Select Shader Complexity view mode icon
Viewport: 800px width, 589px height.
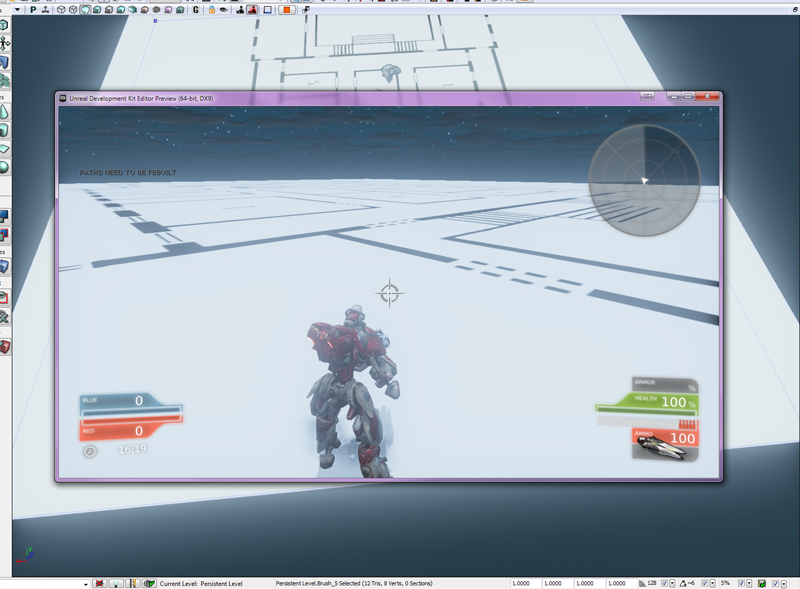click(x=157, y=10)
